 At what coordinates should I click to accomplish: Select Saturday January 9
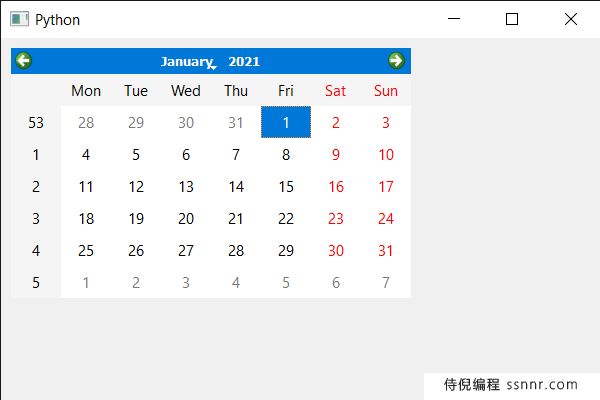[x=336, y=154]
